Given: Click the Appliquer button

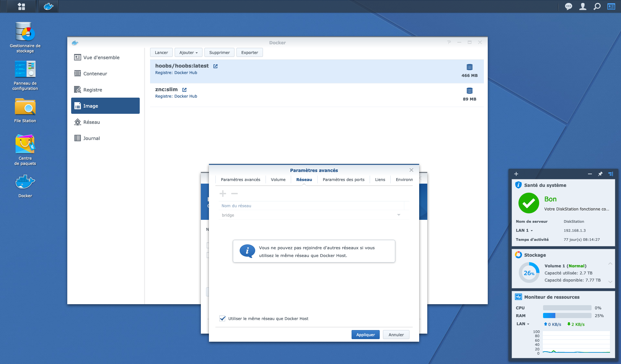Looking at the screenshot, I should tap(365, 335).
